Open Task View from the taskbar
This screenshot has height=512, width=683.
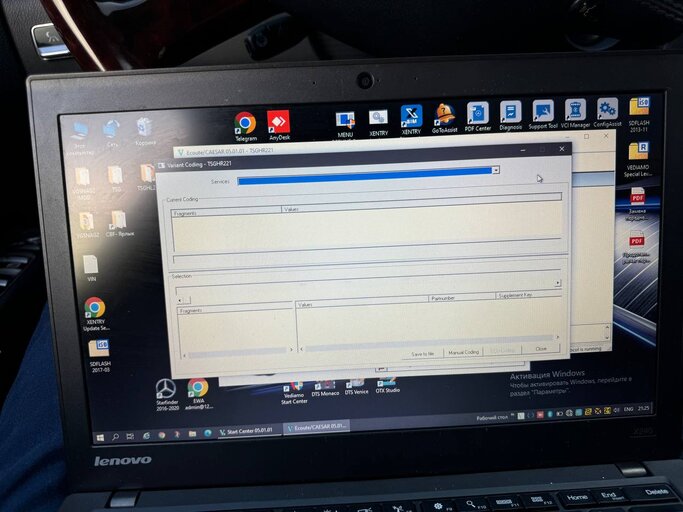tap(130, 436)
